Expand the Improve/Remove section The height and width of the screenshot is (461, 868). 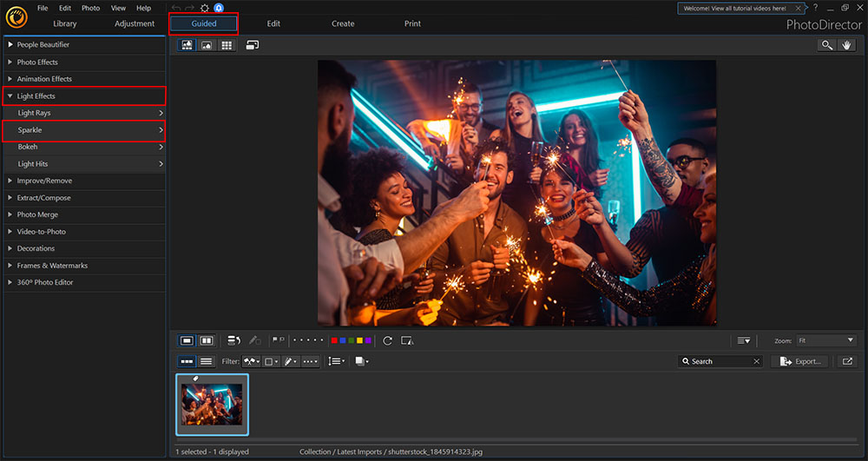point(84,181)
